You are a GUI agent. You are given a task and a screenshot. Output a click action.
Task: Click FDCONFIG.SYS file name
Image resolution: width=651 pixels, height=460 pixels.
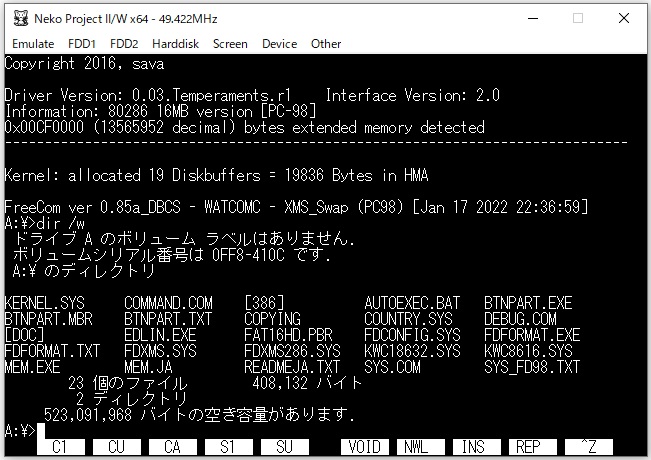412,335
